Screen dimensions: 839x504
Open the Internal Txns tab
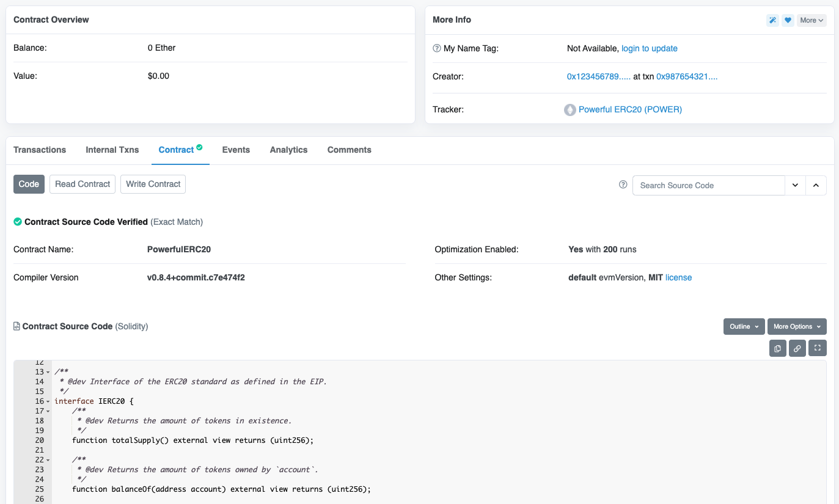[x=112, y=150]
